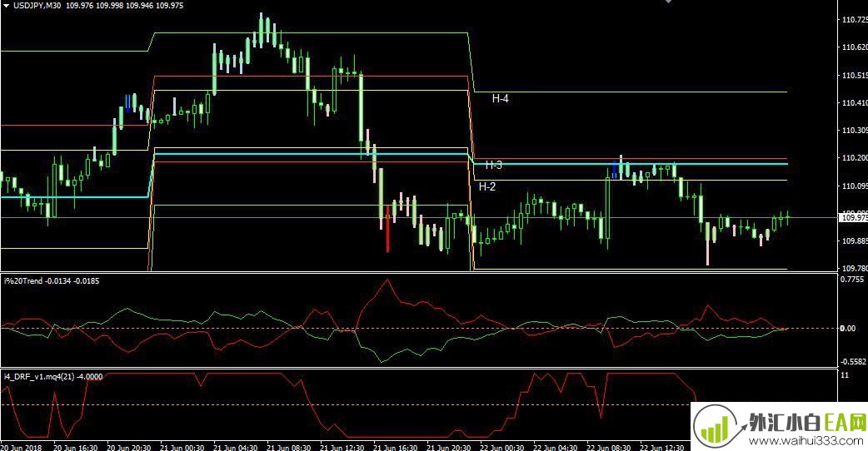Click the 11 scale value in DRF panel
Viewport: 868px width, 451px height.
coord(844,376)
